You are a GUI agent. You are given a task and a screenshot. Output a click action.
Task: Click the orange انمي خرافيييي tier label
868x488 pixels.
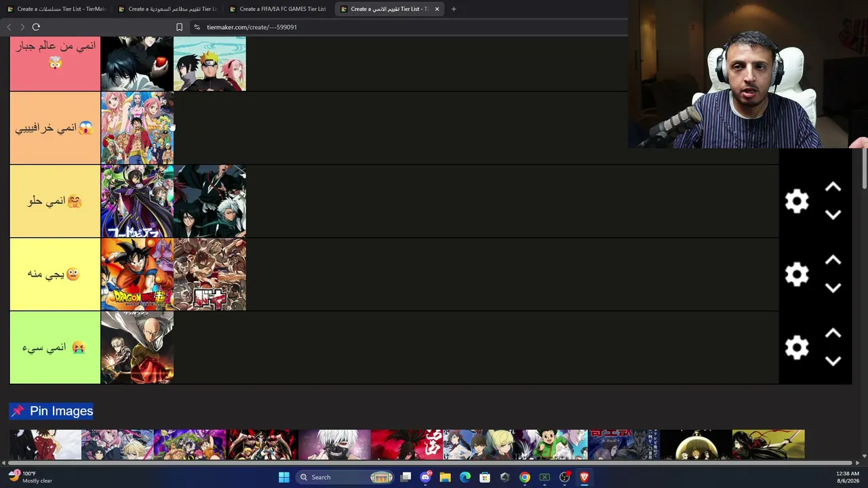click(55, 128)
